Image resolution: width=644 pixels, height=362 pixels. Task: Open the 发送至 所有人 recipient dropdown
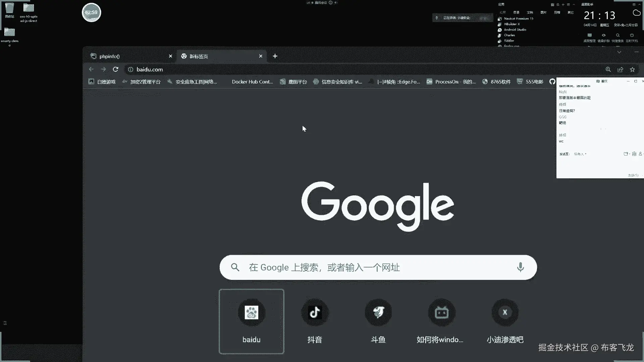click(580, 154)
